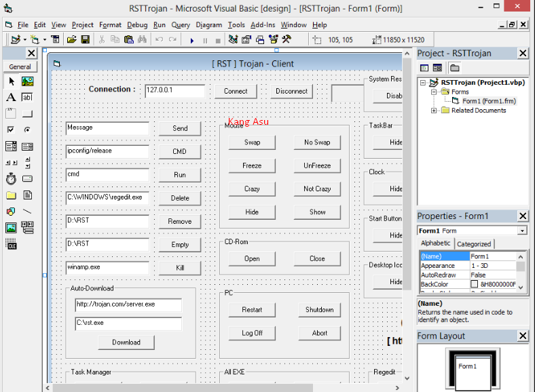The image size is (535, 392).
Task: Click the http://trojan.com/server.exe text box
Action: point(128,305)
